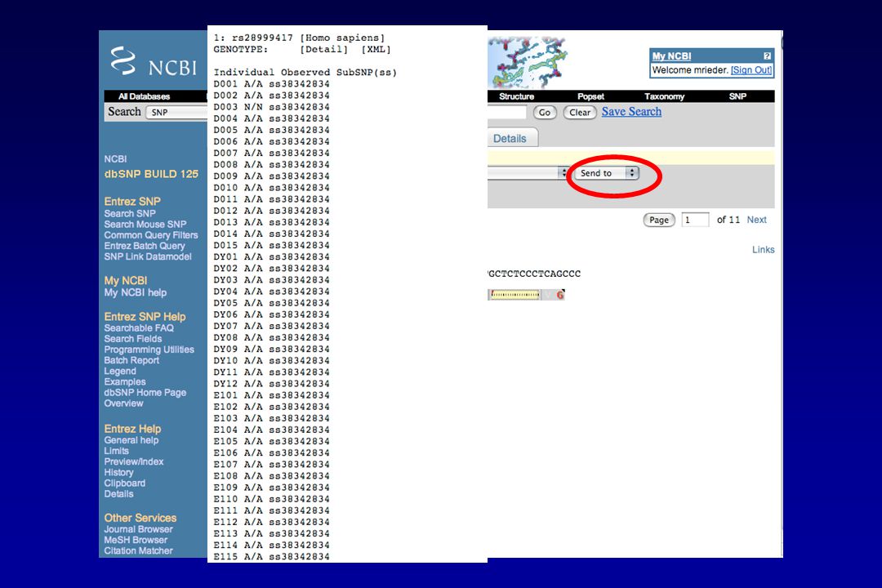Select the E101 A/A genotype row
The width and height of the screenshot is (882, 588).
[272, 395]
